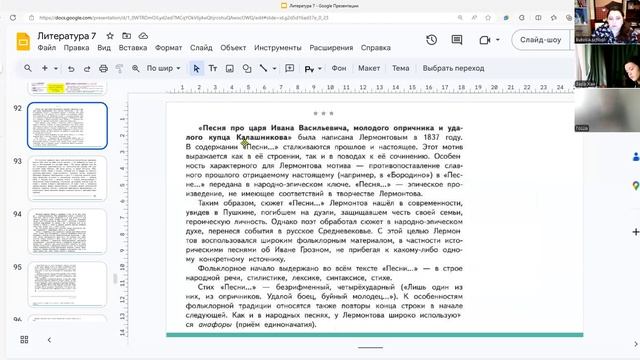Redo the last action
640x360 pixels.
pyautogui.click(x=87, y=69)
